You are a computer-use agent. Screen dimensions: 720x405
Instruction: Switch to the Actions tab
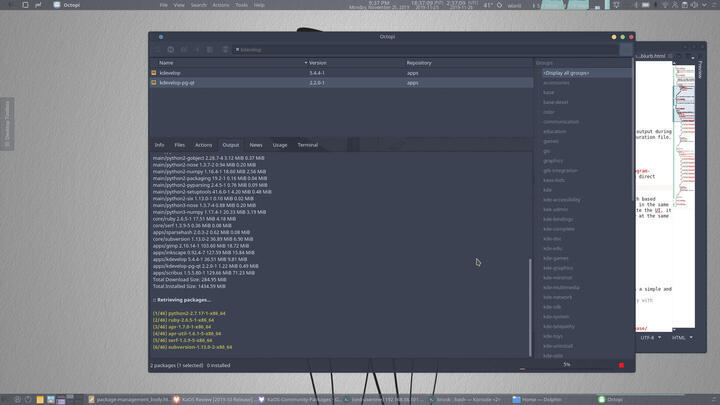coord(203,145)
